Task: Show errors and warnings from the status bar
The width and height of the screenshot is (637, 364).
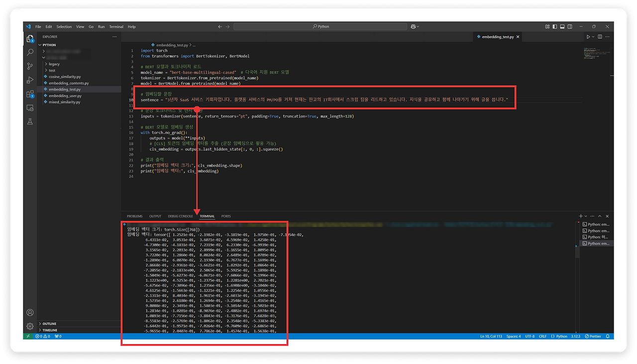Action: (x=43, y=337)
